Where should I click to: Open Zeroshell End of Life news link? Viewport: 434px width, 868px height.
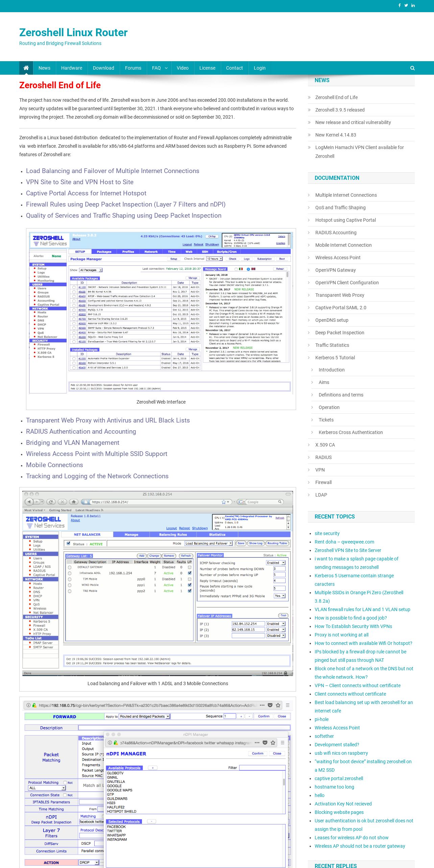[336, 97]
